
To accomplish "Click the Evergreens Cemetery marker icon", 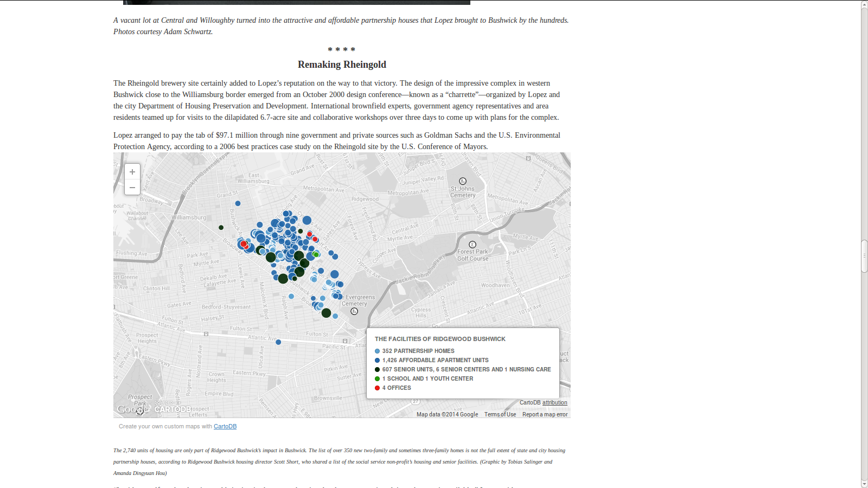I will (x=354, y=311).
